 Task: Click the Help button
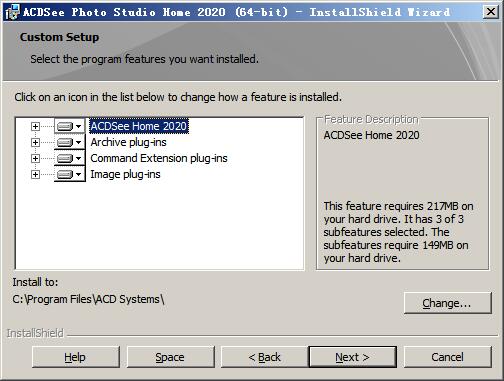coord(76,357)
